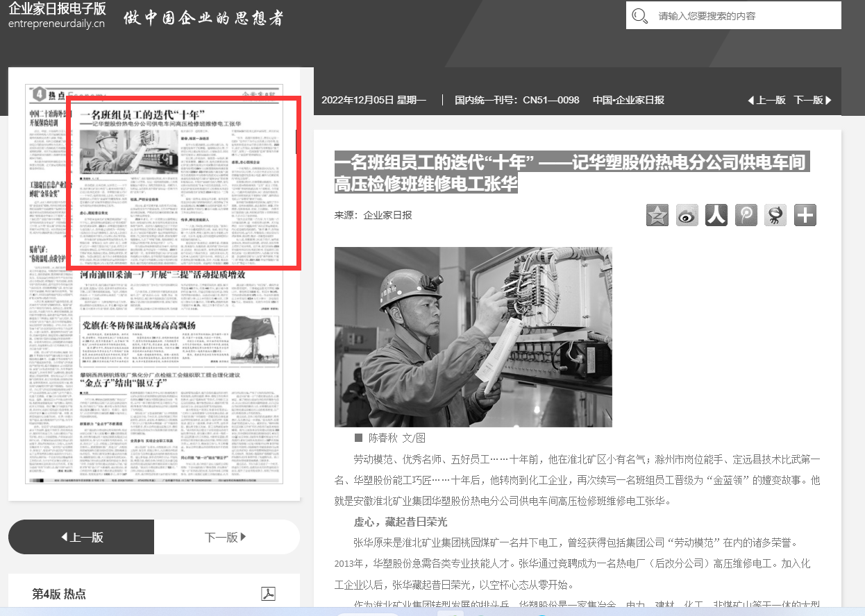The width and height of the screenshot is (865, 616).
Task: Open 河南油田采油一厂 article on page thumbnail
Action: pos(162,275)
